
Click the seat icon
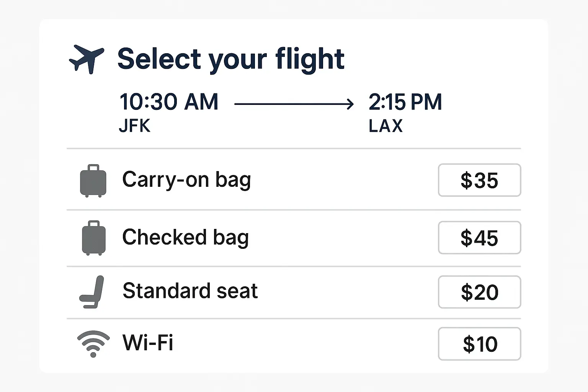[92, 292]
